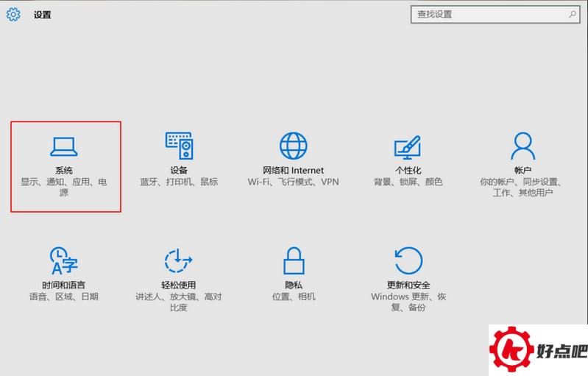Viewport: 588px width, 376px height.
Task: Open the Accounts (帐户) person icon
Action: coord(522,146)
